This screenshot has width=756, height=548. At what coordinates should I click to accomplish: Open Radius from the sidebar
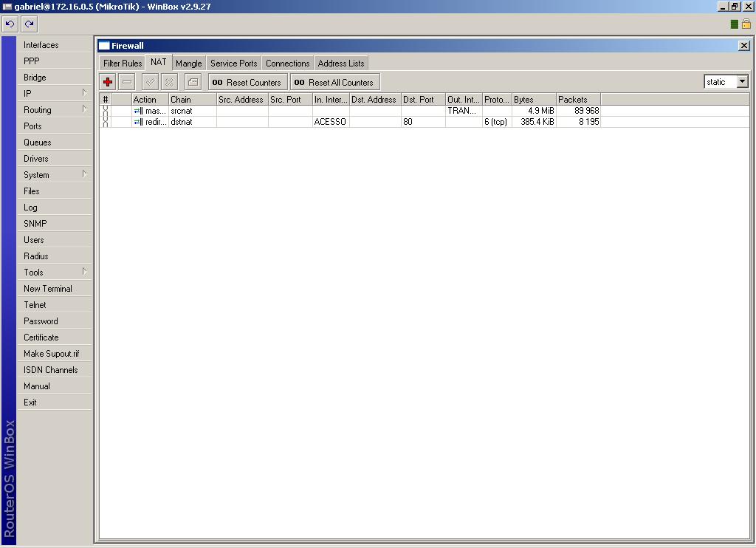coord(55,256)
